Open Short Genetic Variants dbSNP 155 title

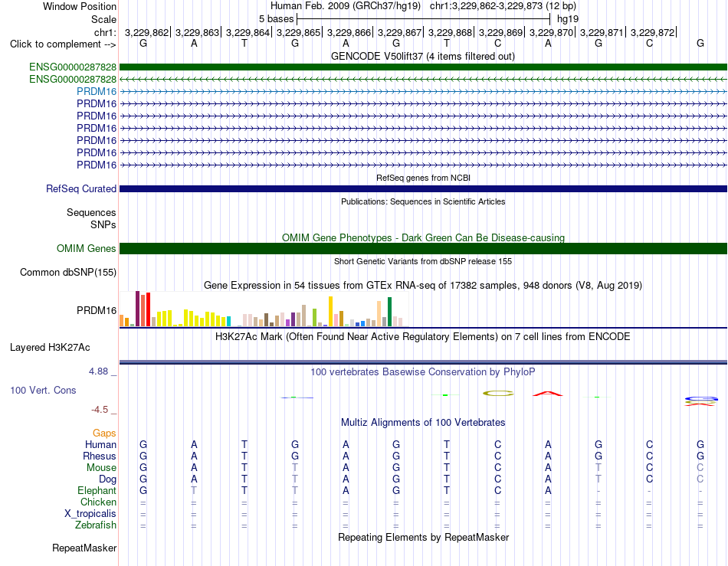pos(423,261)
